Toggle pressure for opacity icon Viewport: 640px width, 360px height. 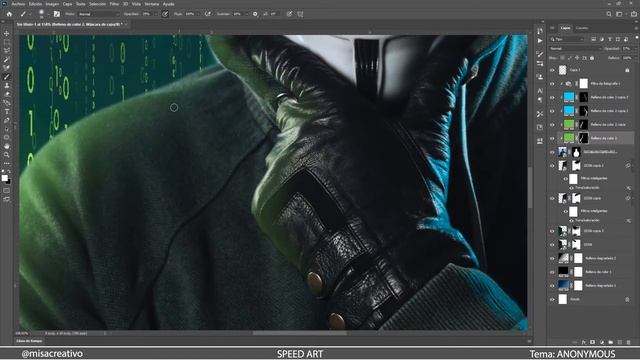(165, 14)
